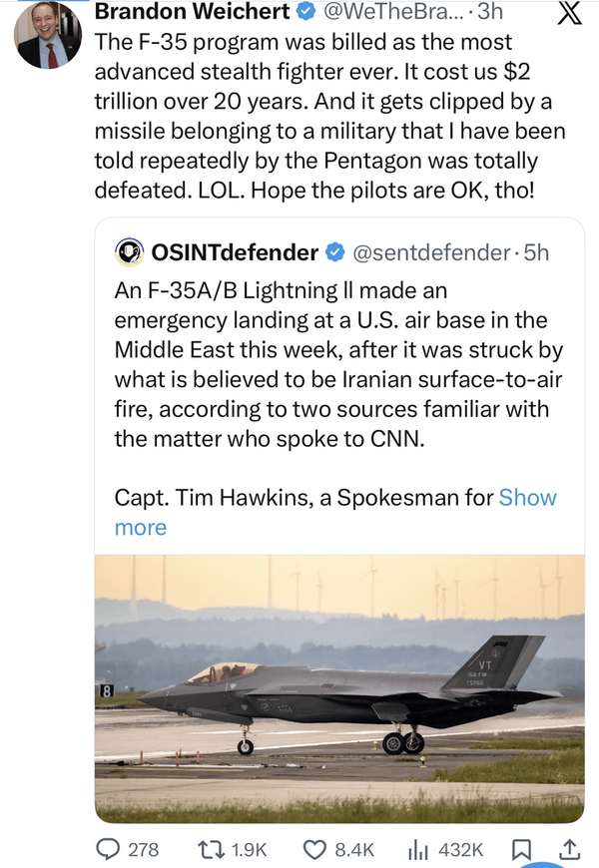
Task: Click the X logo icon at top right
Action: point(567,14)
